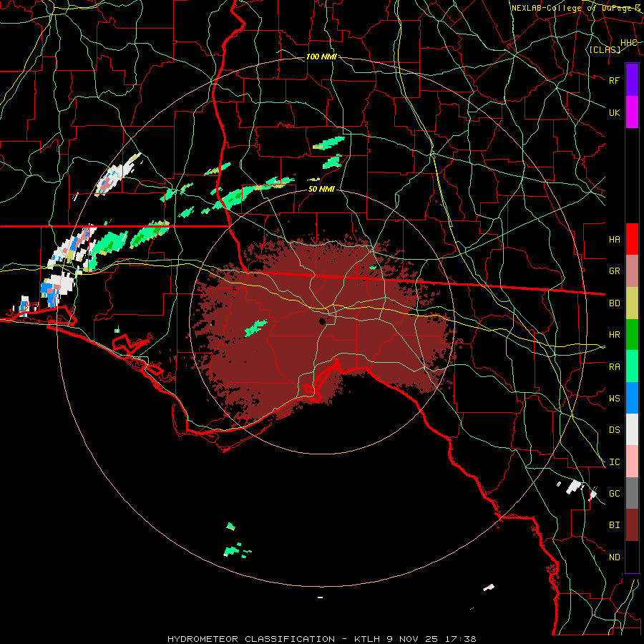Screen dimensions: 644x644
Task: Click the GR legend color block
Action: click(632, 271)
